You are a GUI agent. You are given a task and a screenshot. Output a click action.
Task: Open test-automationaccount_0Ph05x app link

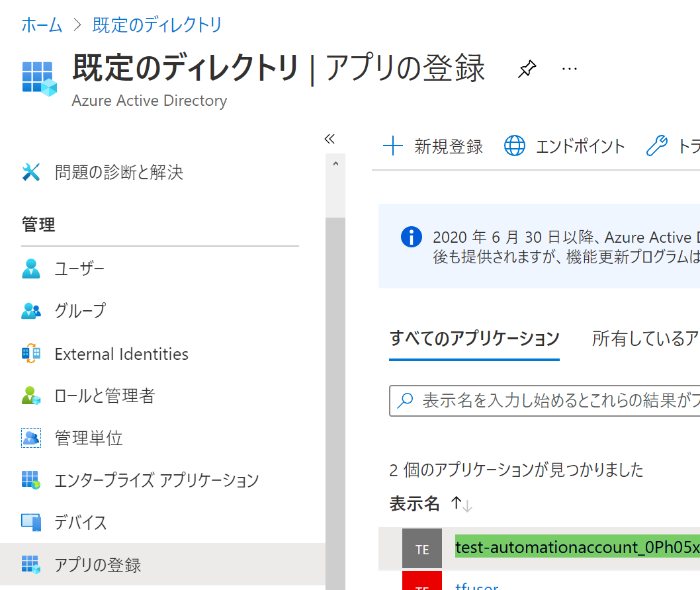point(577,547)
